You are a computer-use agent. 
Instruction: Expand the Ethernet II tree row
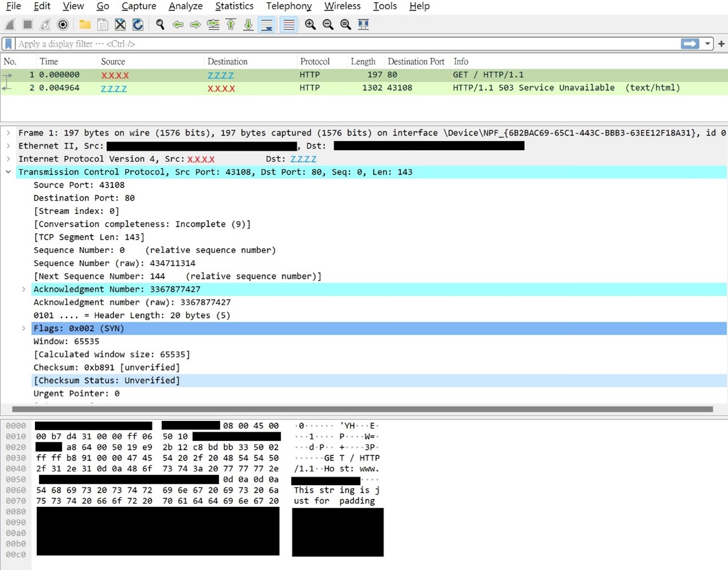point(9,146)
